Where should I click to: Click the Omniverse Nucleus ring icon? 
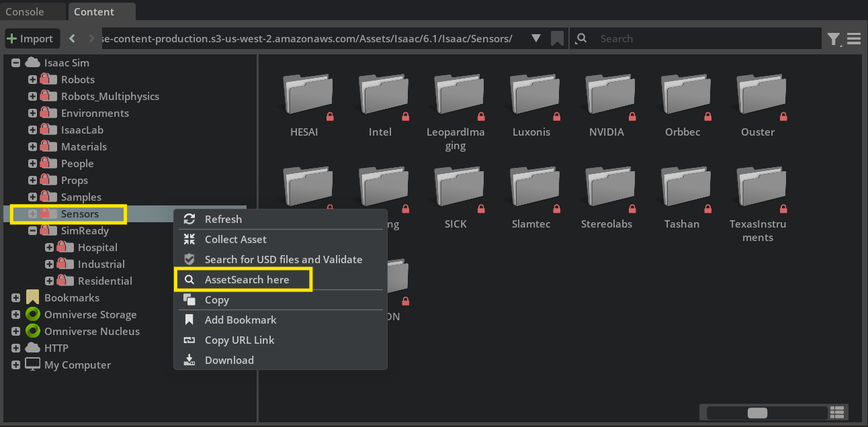(x=32, y=331)
